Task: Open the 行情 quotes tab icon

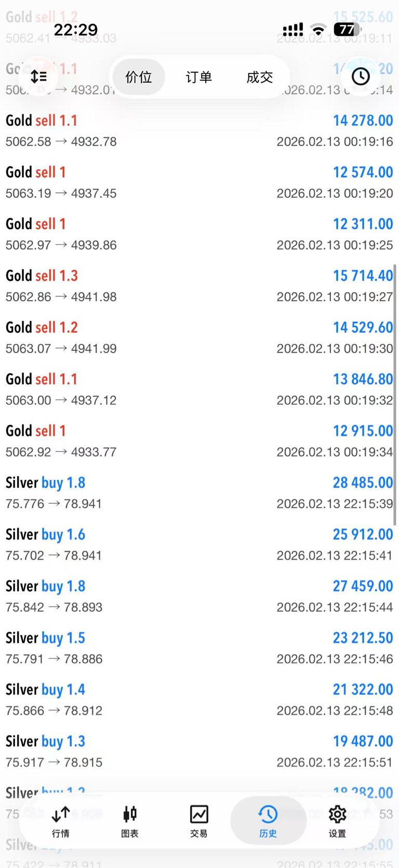Action: tap(61, 820)
